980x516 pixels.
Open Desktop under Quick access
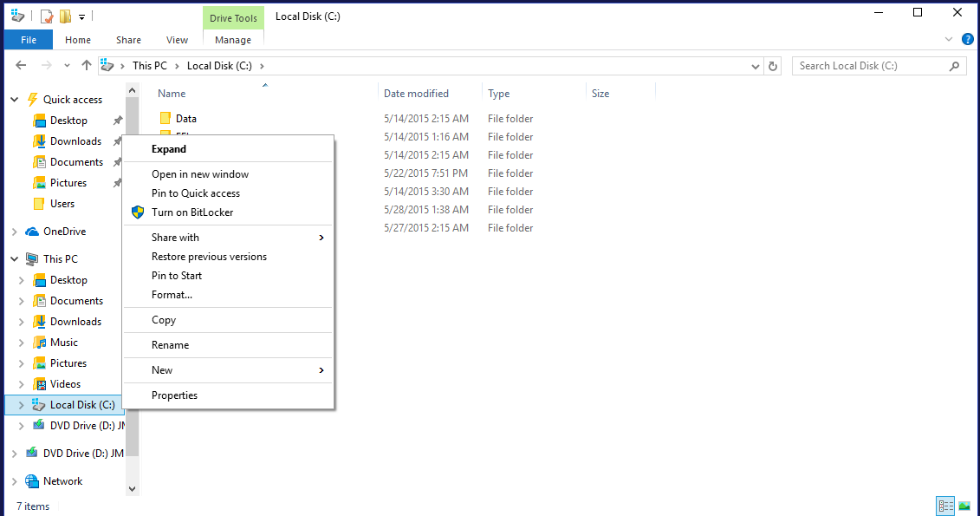(x=68, y=120)
